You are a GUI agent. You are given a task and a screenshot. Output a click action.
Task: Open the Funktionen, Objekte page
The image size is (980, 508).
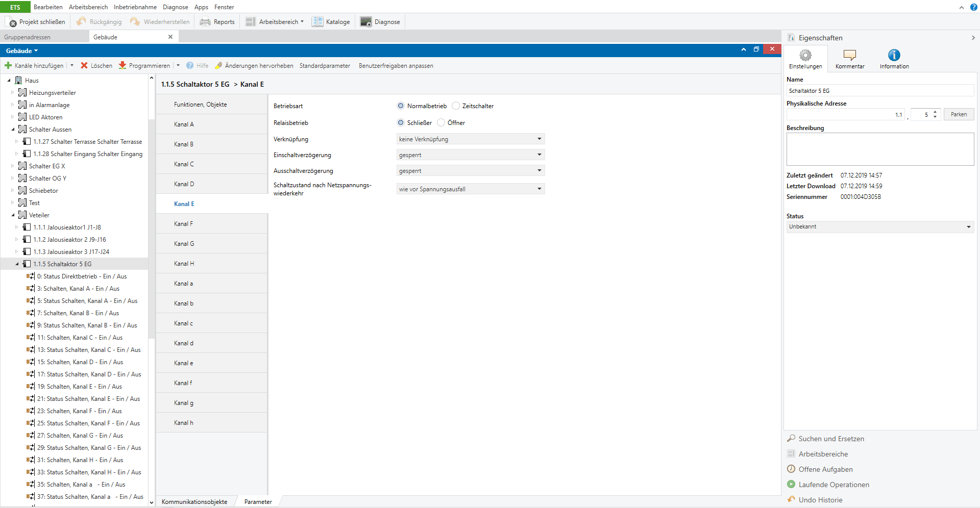pos(212,105)
